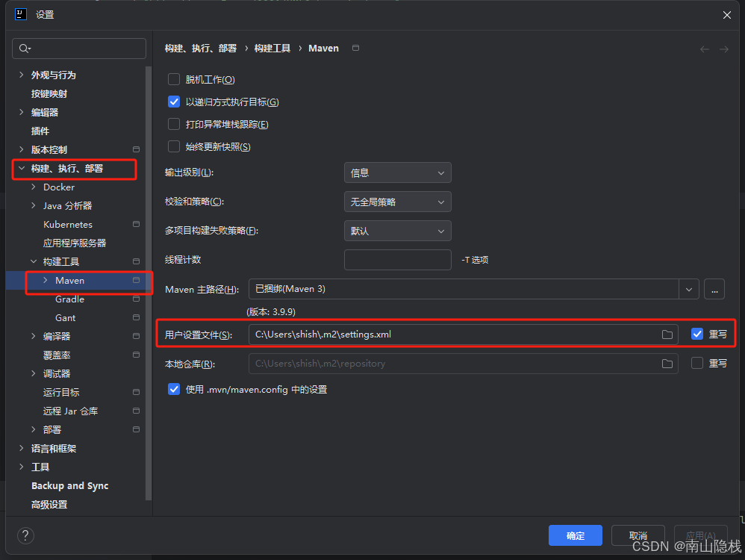Click project-level icon beside Maven tree item
This screenshot has height=560, width=745.
pyautogui.click(x=137, y=281)
